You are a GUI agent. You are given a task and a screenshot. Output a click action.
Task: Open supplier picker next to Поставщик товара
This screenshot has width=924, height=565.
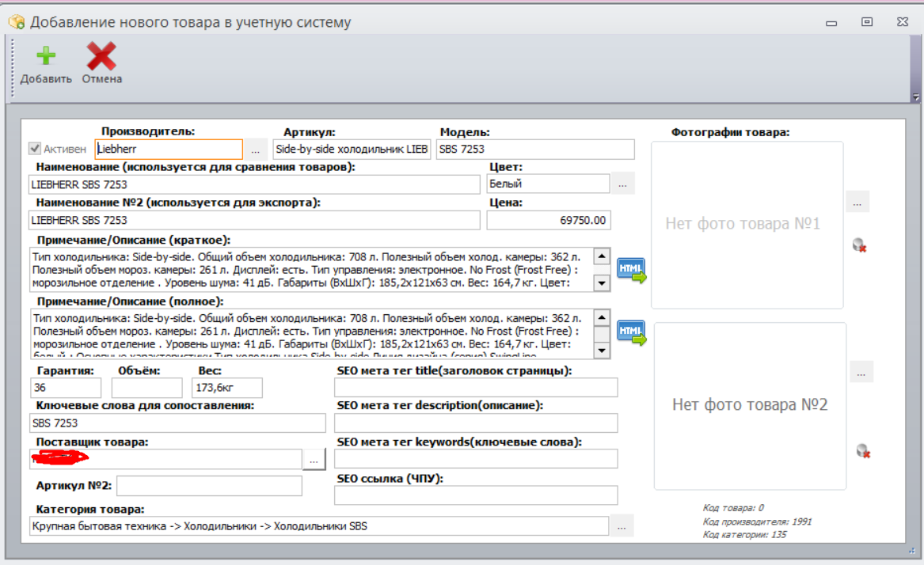[x=314, y=459]
